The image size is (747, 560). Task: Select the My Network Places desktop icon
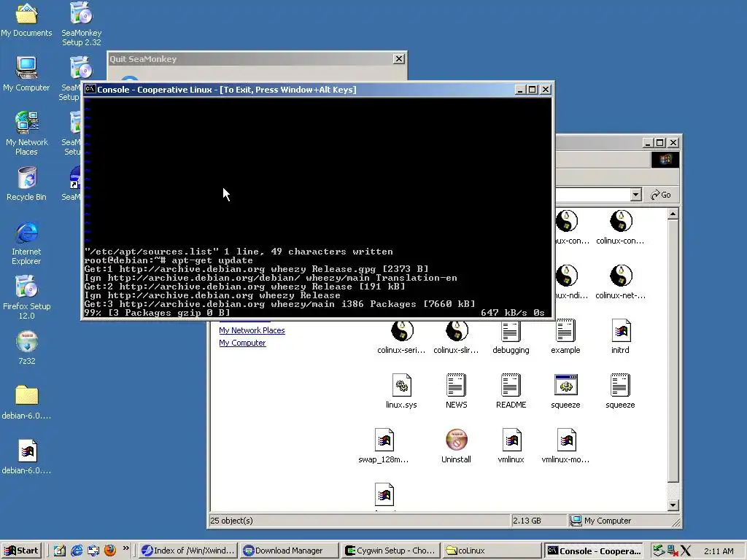tap(26, 133)
